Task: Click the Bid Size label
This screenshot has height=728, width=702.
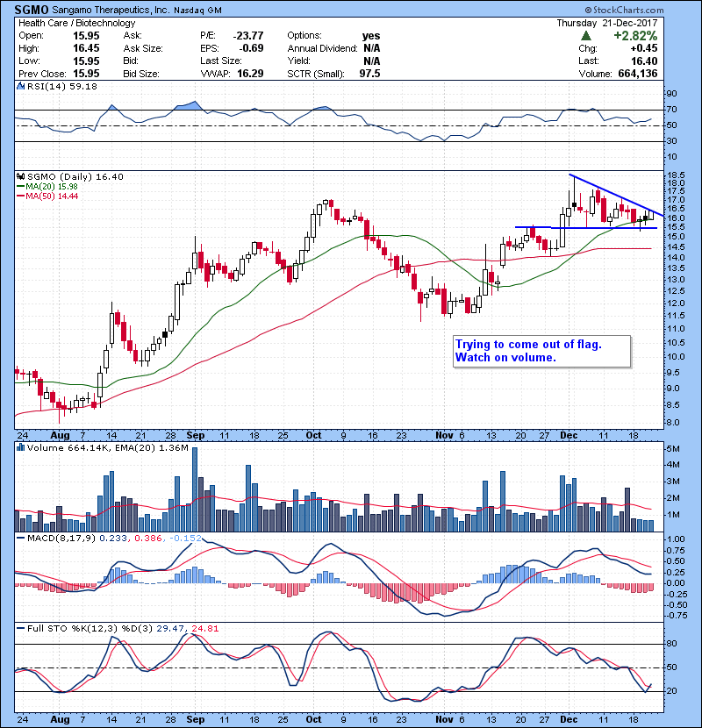Action: coord(141,74)
